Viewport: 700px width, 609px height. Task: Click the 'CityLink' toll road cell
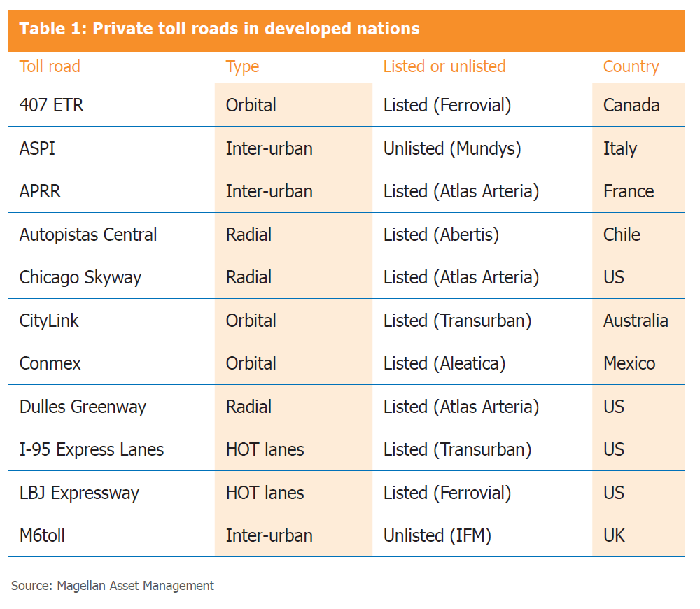[49, 321]
